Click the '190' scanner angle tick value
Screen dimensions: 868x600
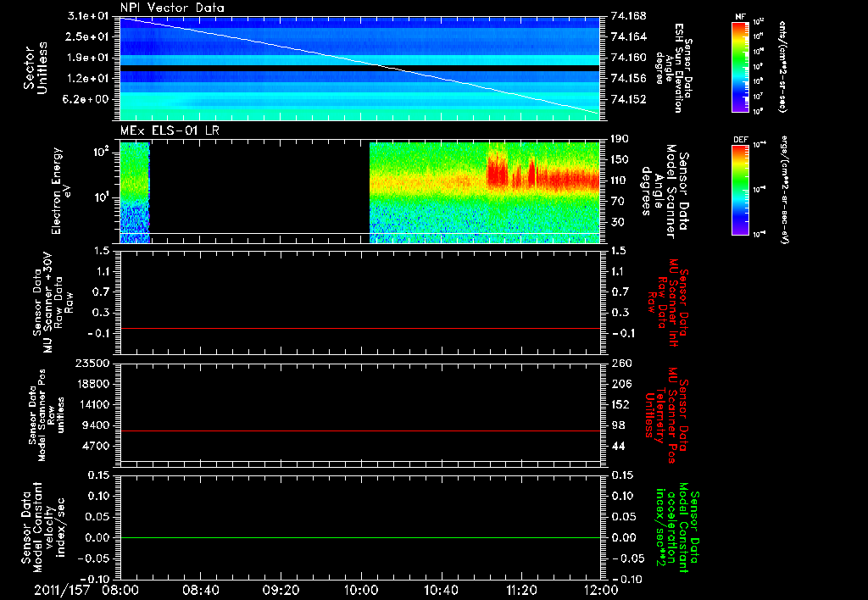(x=620, y=139)
